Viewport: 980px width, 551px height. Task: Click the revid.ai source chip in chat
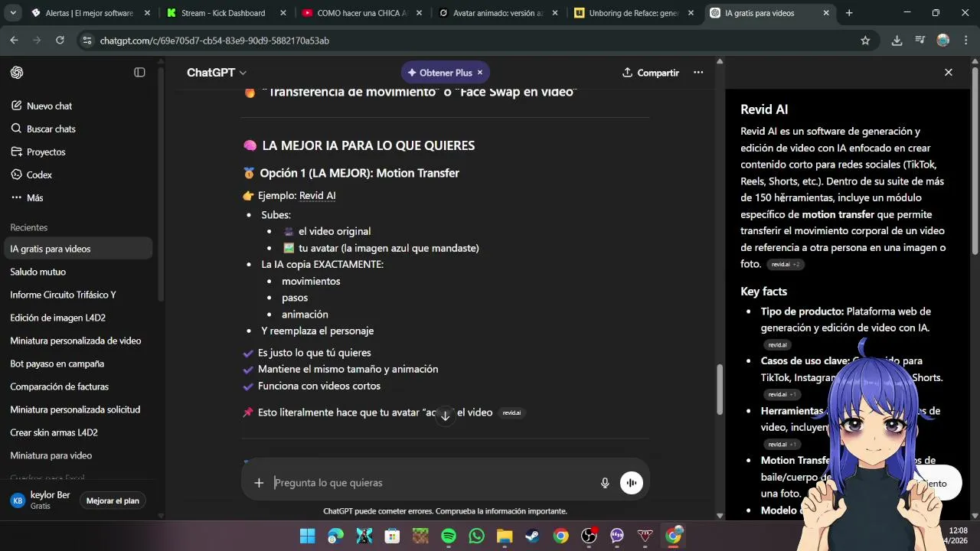(x=511, y=413)
